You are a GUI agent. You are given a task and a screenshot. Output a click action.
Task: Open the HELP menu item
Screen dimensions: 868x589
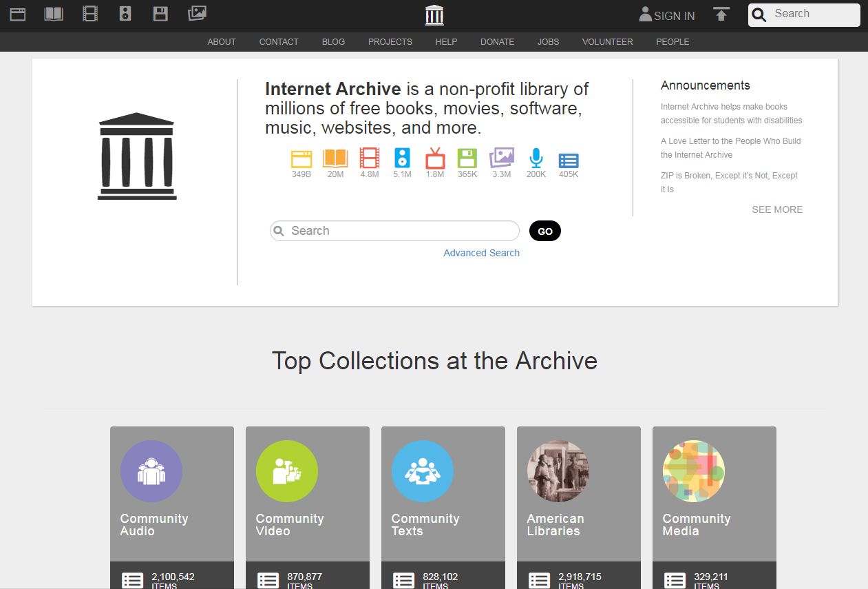click(446, 42)
